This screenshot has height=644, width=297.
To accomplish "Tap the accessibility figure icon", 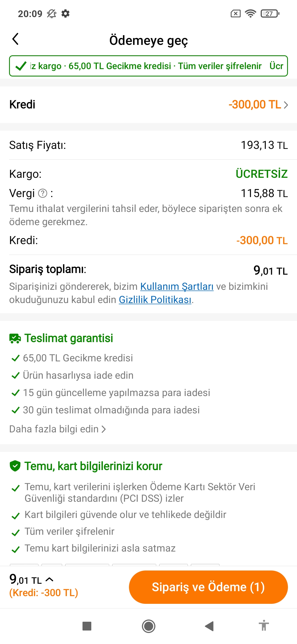I will pos(264,626).
